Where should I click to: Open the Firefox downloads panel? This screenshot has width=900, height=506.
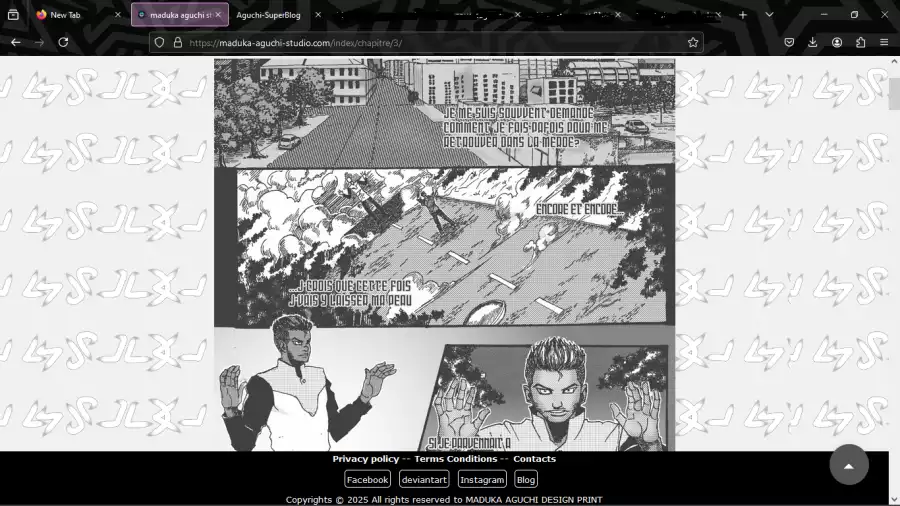click(812, 43)
